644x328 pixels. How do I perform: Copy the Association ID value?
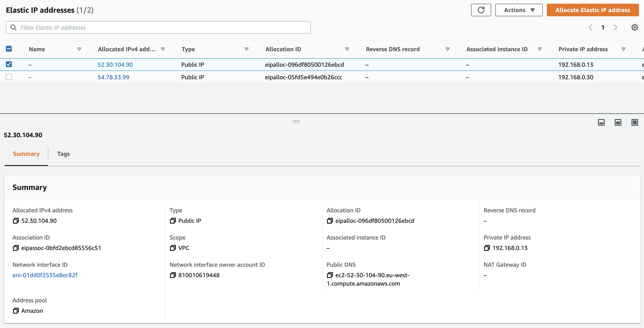pos(16,248)
